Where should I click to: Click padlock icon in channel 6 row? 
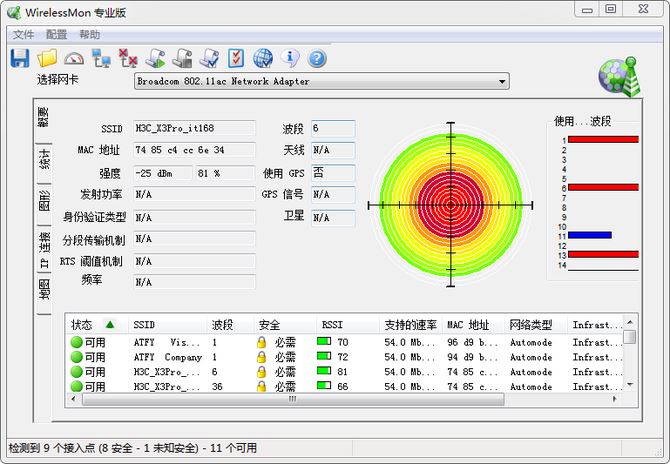(262, 372)
